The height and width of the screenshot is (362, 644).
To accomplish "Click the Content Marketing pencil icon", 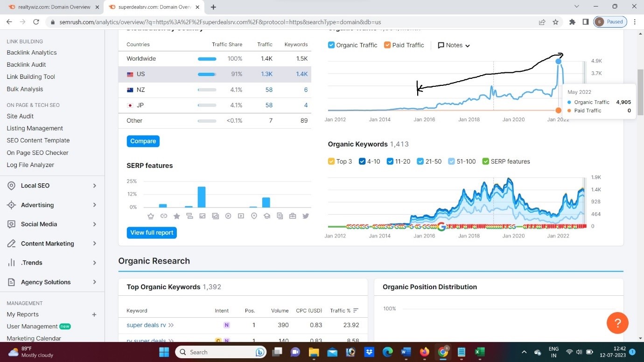I will click(x=12, y=244).
